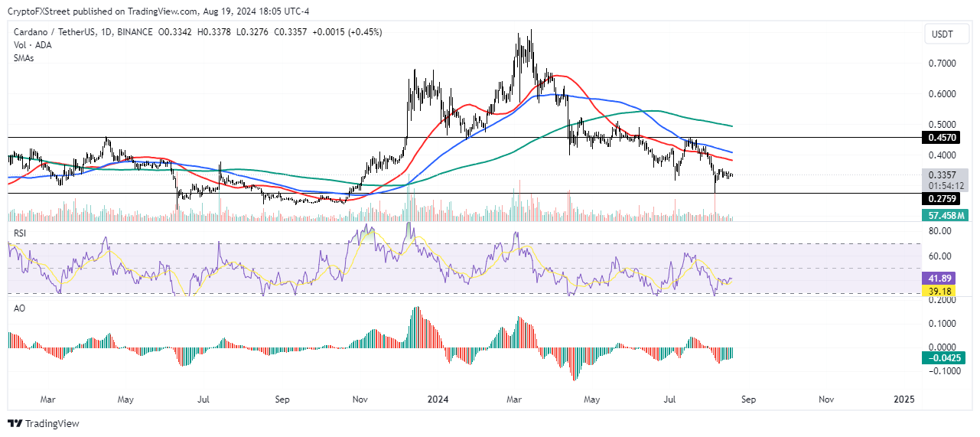Click the TradingView logo at bottom left

(44, 423)
